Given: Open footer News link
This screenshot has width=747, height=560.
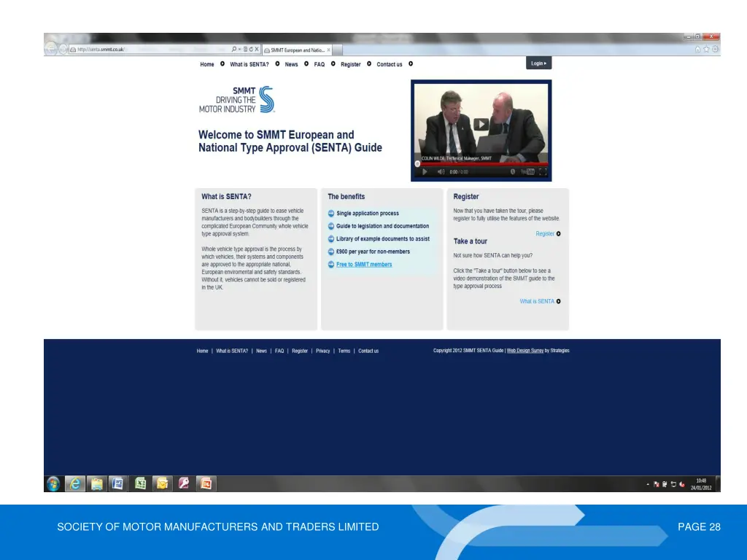Looking at the screenshot, I should pyautogui.click(x=262, y=351).
